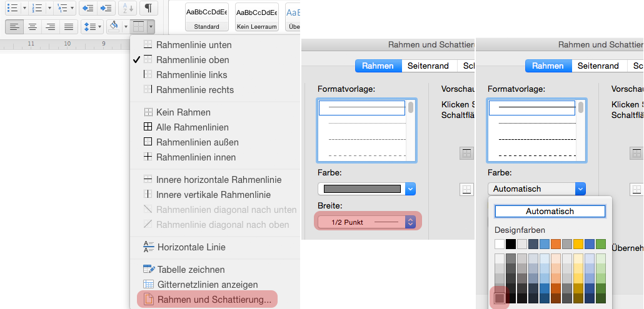Choose Rahmen und Schattierung… menu entry
The width and height of the screenshot is (644, 309).
click(x=214, y=300)
